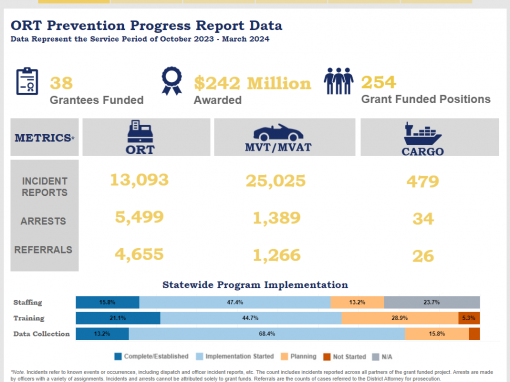Click the N/A legend swatch
This screenshot has height=382, width=510.
click(x=376, y=357)
